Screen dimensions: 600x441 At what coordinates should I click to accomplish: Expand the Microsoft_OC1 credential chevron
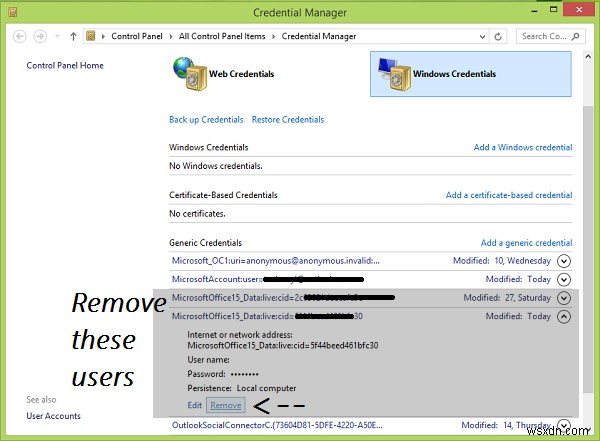(564, 261)
